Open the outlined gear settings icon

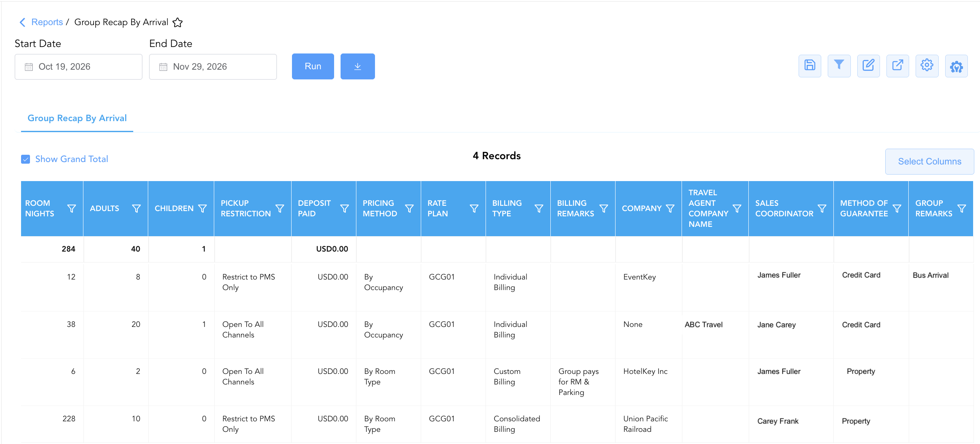tap(927, 66)
